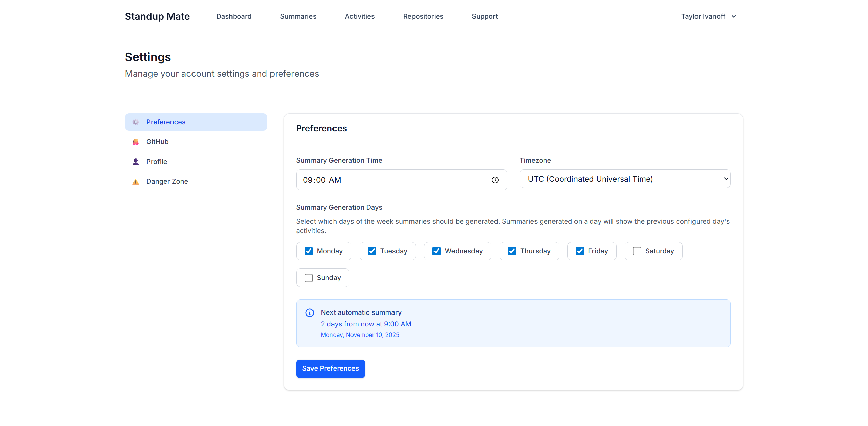Enable the Saturday checkbox
The height and width of the screenshot is (426, 868).
point(637,251)
